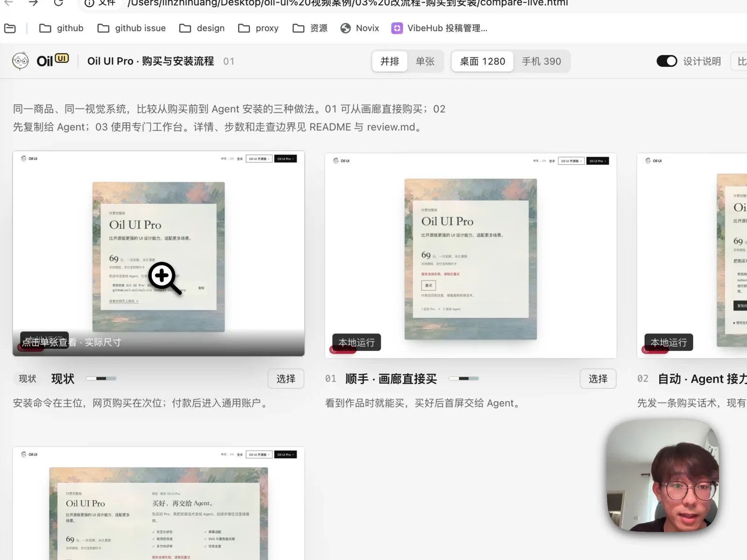747x560 pixels.
Task: Select the 桌面 1280 viewport
Action: pos(482,61)
